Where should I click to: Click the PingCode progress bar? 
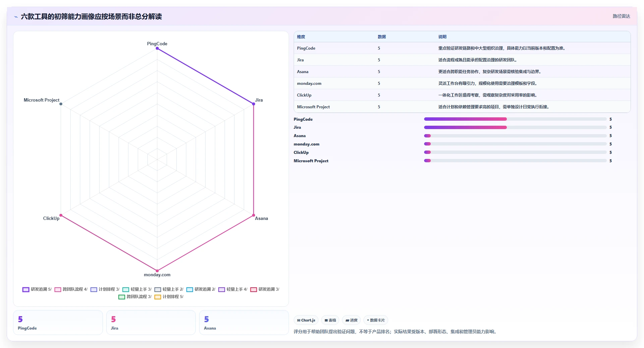[515, 119]
